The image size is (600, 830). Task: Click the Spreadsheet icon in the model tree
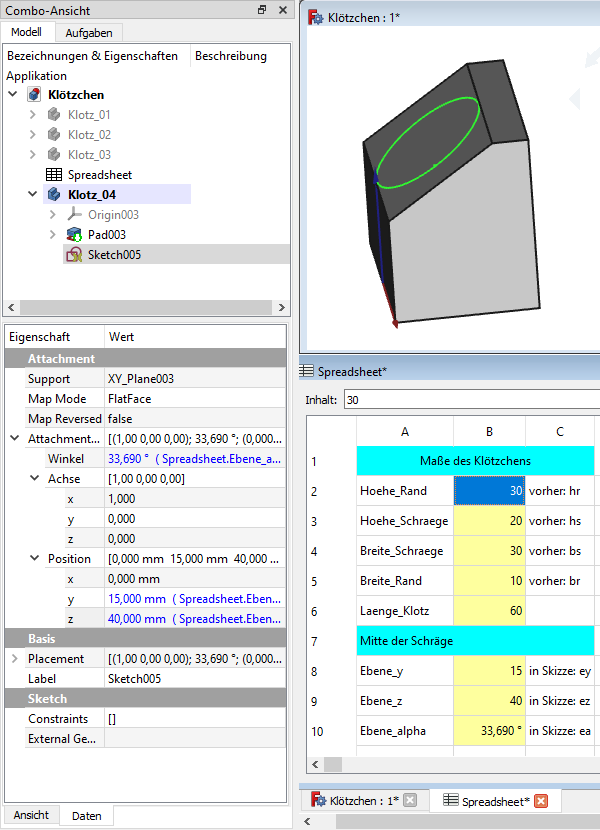(54, 175)
